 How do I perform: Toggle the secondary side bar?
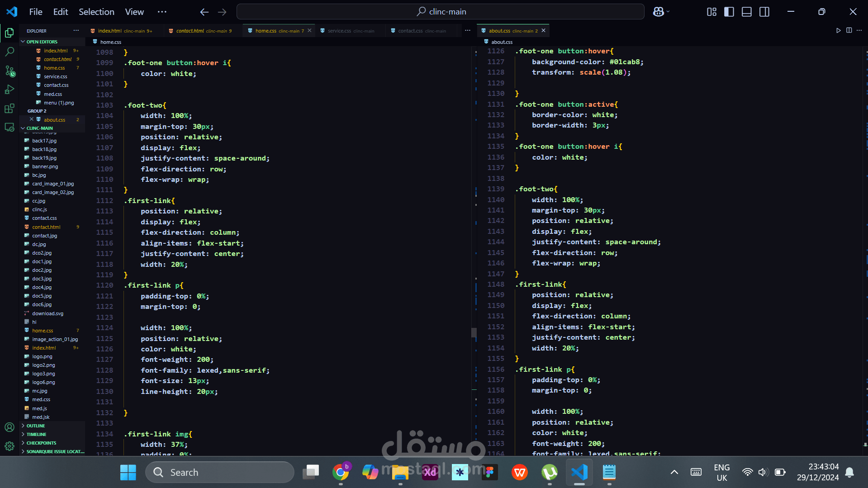pos(764,12)
